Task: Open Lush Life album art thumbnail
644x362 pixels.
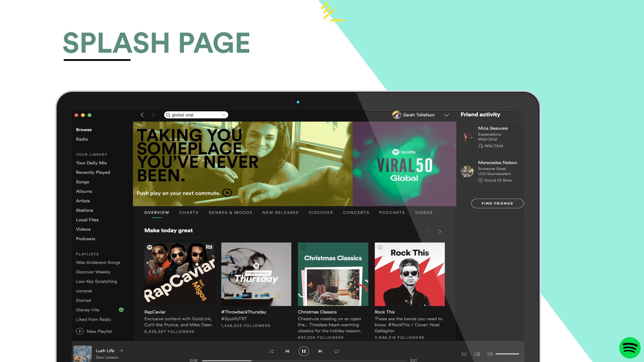Action: (82, 354)
